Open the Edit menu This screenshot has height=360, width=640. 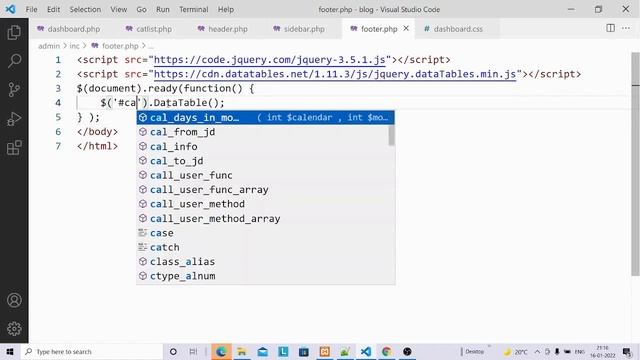tap(53, 9)
